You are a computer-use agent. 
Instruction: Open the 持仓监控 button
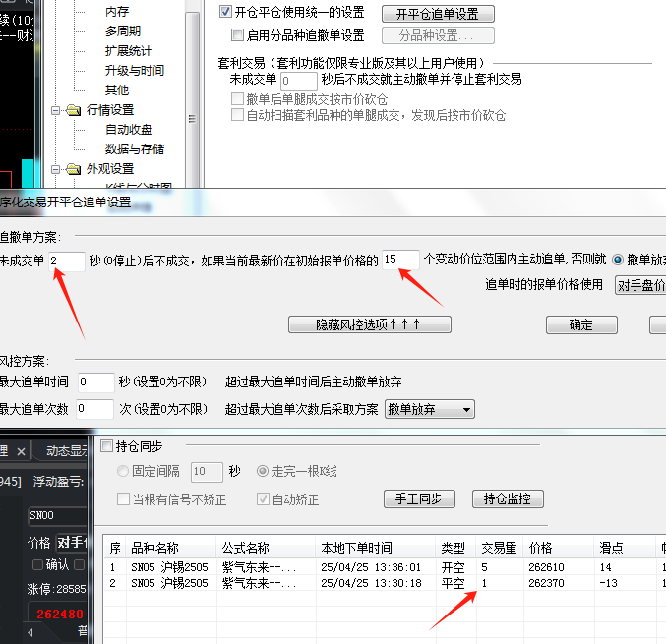click(x=508, y=498)
